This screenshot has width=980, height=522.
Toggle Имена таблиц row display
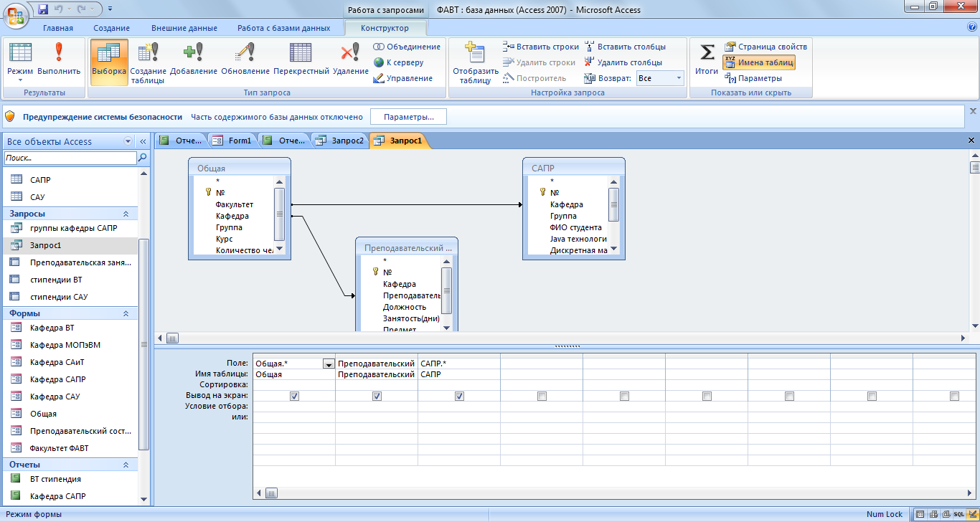tap(759, 62)
